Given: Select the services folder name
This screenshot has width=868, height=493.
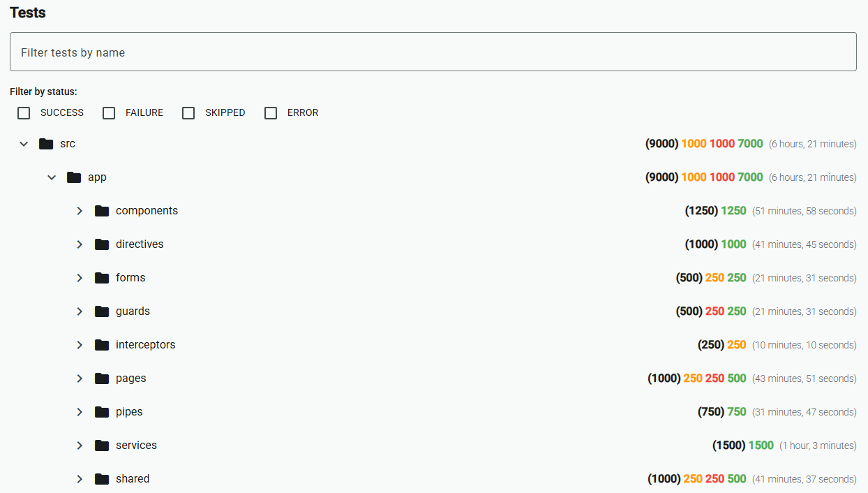Looking at the screenshot, I should [136, 446].
